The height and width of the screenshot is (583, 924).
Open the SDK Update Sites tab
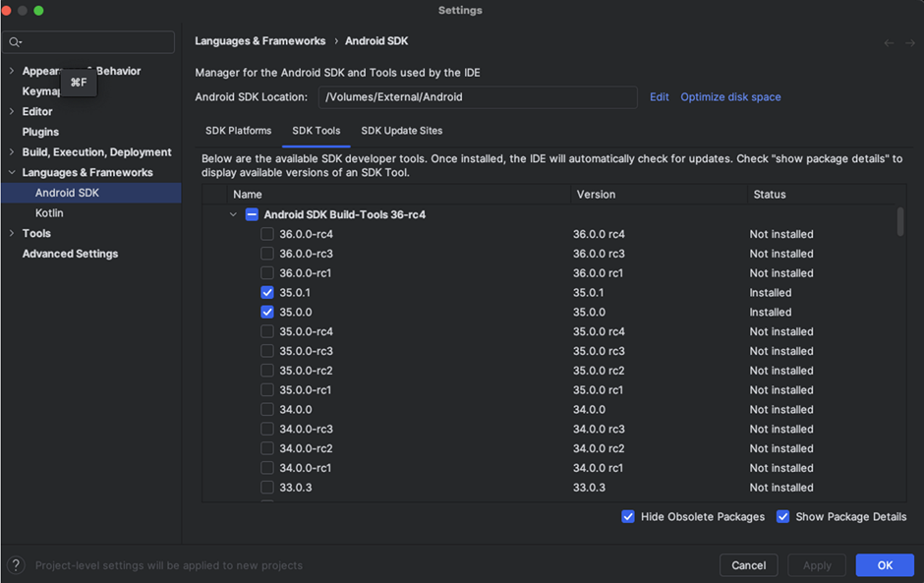[x=401, y=131]
